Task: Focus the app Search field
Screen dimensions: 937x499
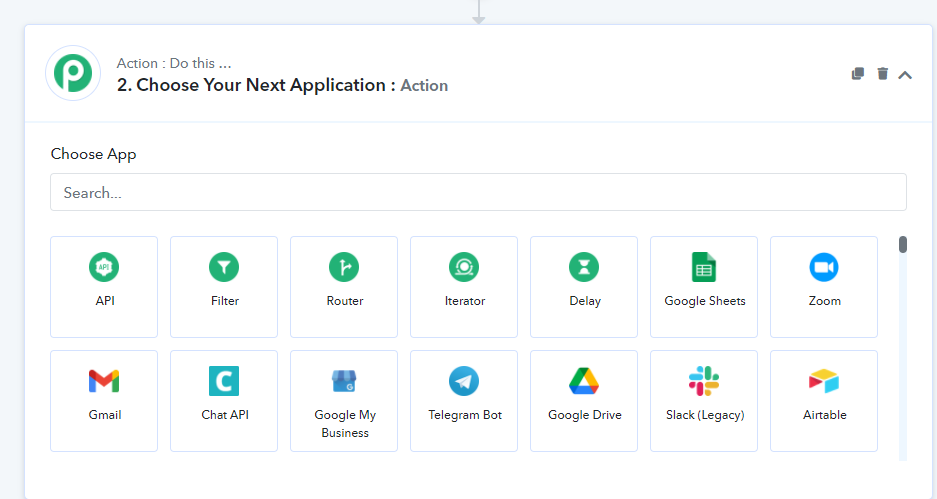Action: [478, 192]
